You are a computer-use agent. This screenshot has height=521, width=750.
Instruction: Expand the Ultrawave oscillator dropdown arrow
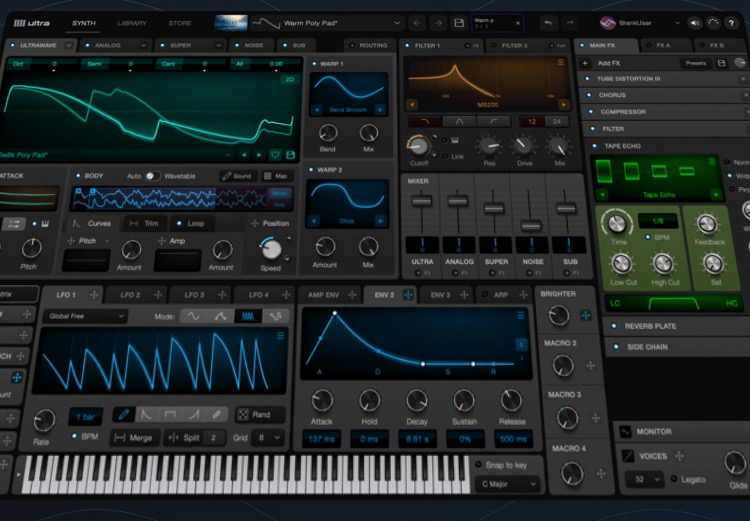click(69, 45)
